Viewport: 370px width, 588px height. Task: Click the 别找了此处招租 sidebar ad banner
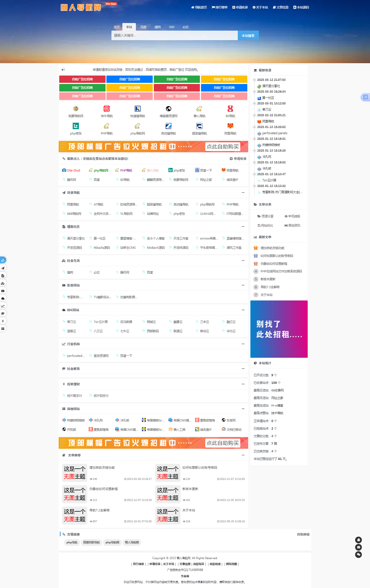(x=279, y=329)
